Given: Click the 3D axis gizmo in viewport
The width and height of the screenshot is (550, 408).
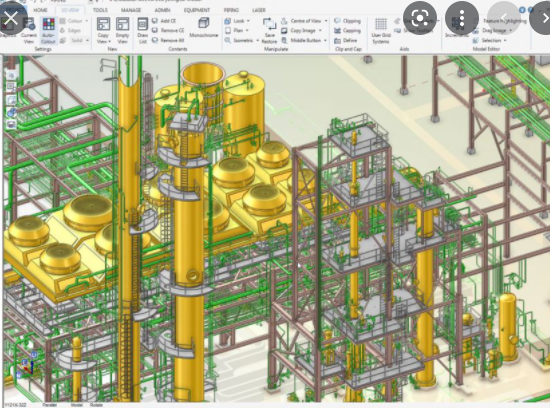Looking at the screenshot, I should (27, 365).
